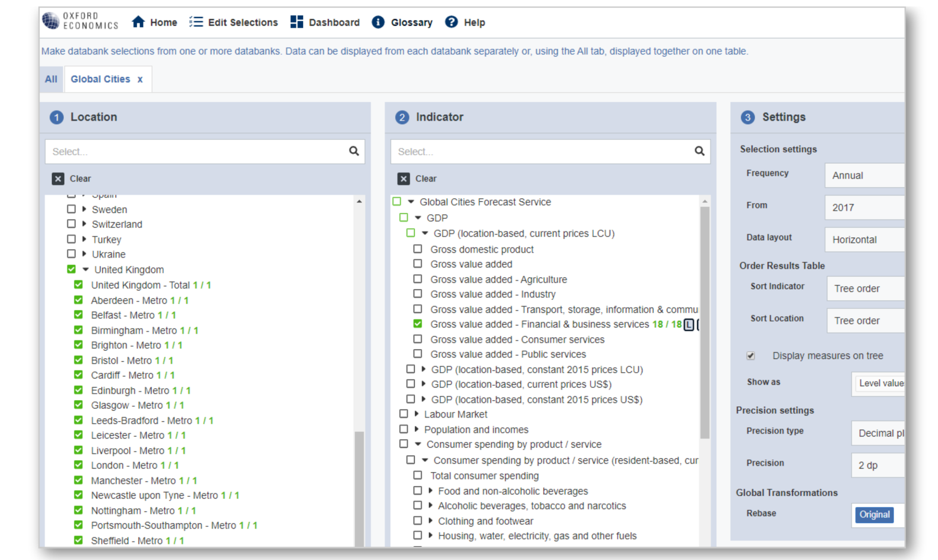Open the Data layout dropdown Horizontal
The width and height of the screenshot is (938, 560).
point(864,240)
